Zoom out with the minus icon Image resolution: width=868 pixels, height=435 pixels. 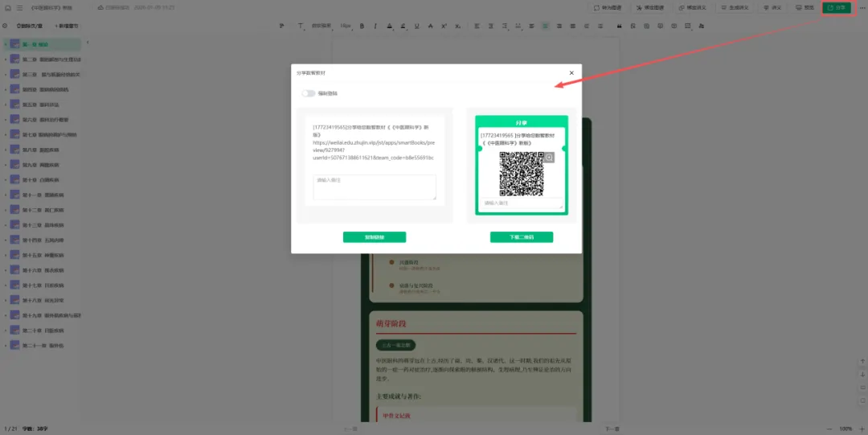click(x=829, y=429)
